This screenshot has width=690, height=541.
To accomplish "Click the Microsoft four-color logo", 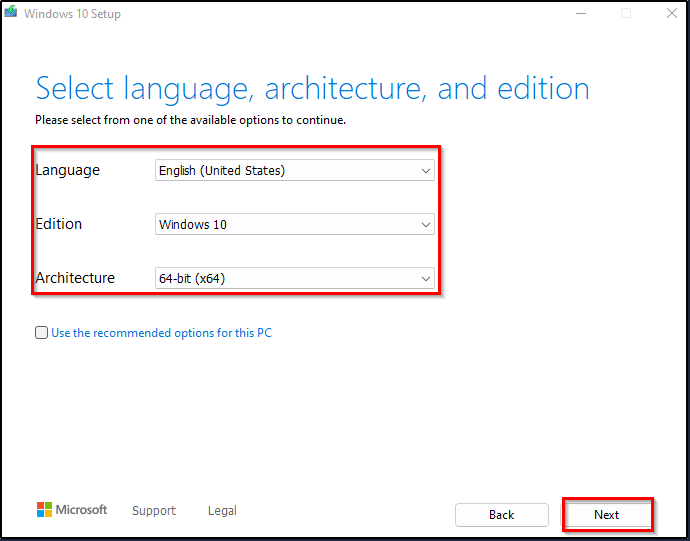I will coord(44,509).
